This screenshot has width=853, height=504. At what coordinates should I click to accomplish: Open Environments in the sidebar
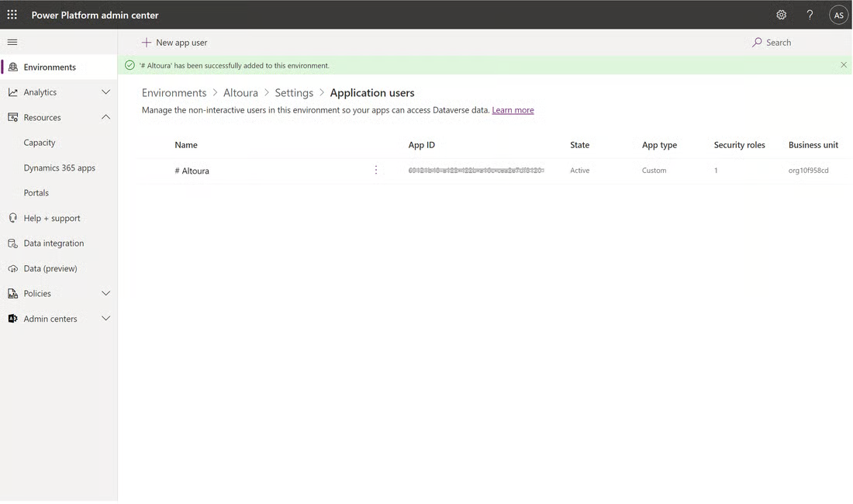point(59,67)
